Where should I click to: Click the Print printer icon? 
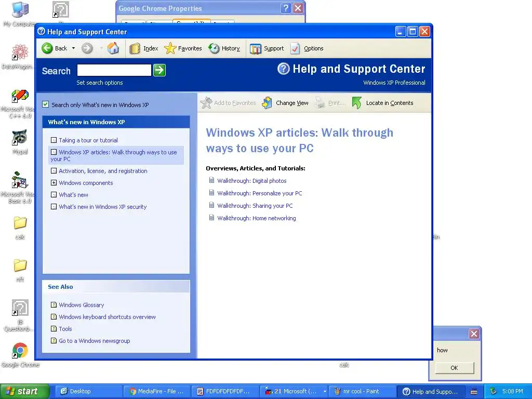tap(320, 103)
